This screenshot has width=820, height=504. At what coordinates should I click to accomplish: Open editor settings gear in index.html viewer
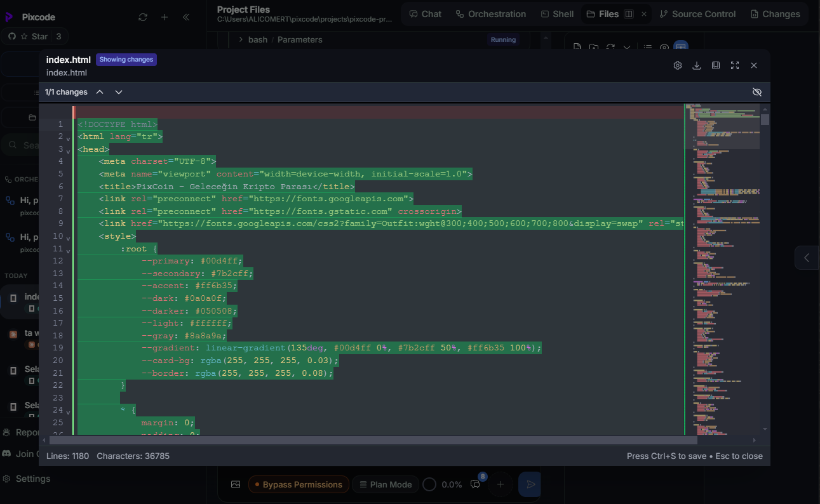click(678, 65)
